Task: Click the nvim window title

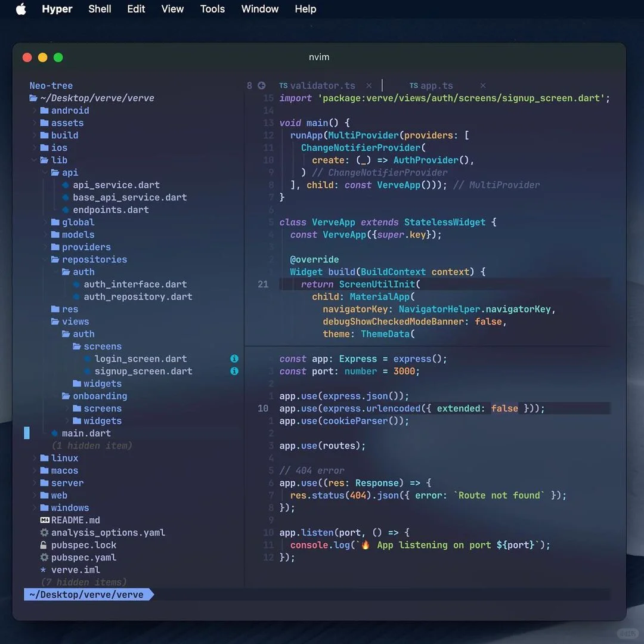Action: coord(319,57)
